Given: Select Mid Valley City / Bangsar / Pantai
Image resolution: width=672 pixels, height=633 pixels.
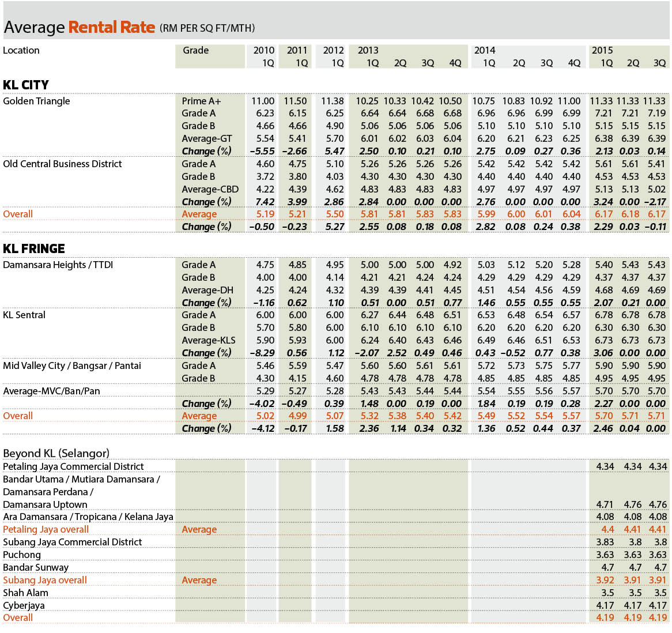Looking at the screenshot, I should coord(72,366).
